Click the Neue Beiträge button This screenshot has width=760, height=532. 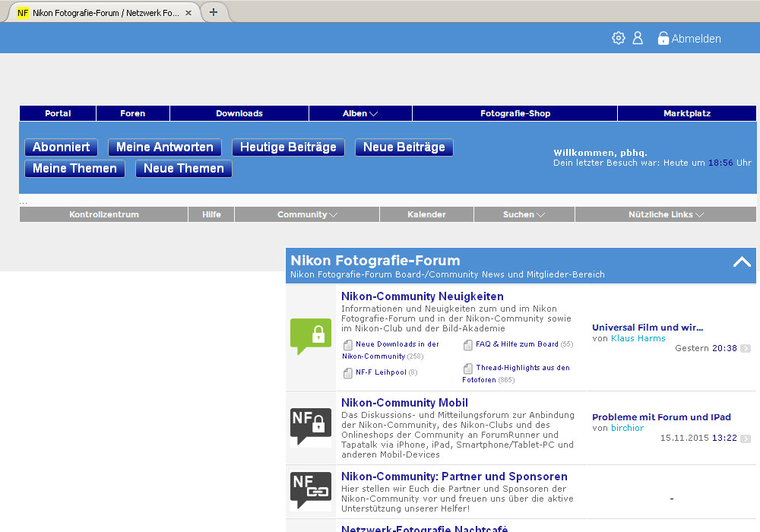coord(404,147)
